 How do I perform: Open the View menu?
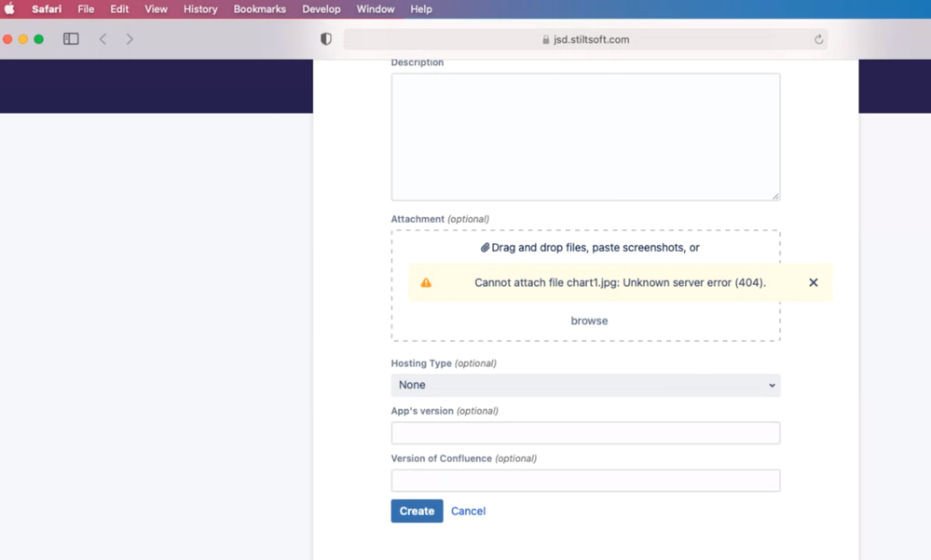tap(157, 9)
